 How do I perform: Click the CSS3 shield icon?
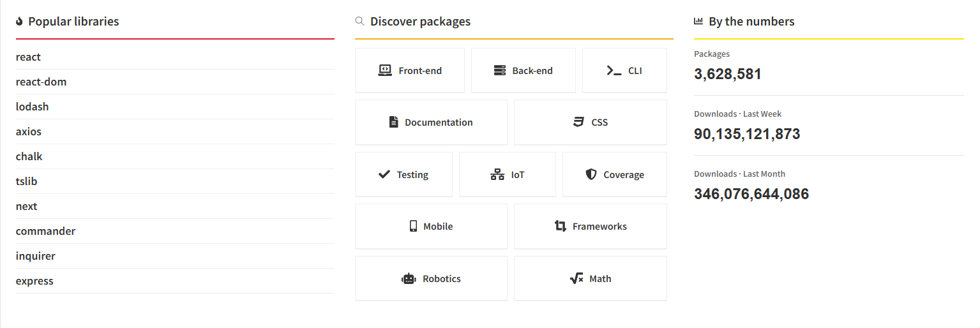tap(579, 122)
